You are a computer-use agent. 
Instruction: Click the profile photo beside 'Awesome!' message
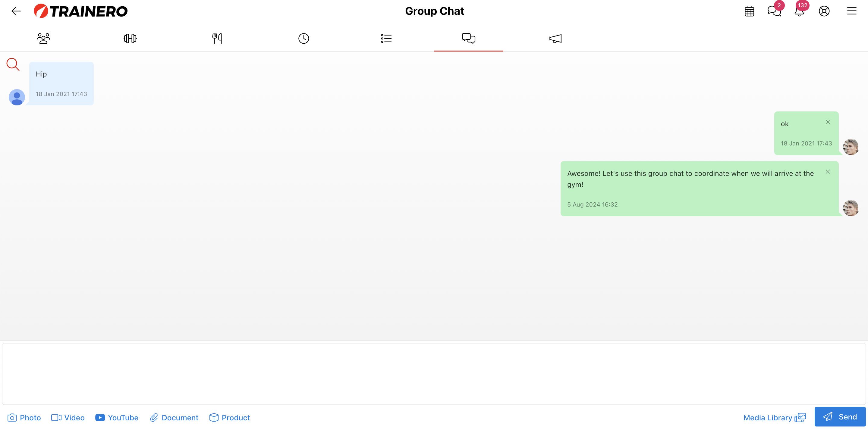(x=851, y=208)
